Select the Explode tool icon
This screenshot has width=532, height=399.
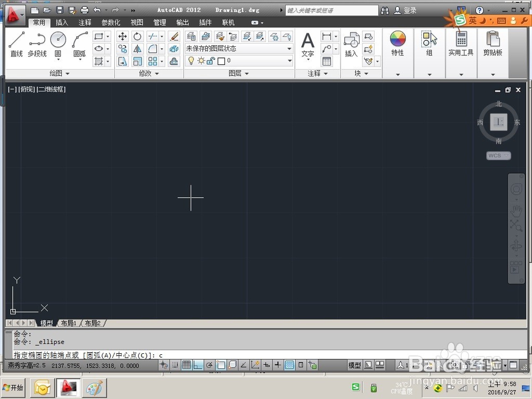174,49
